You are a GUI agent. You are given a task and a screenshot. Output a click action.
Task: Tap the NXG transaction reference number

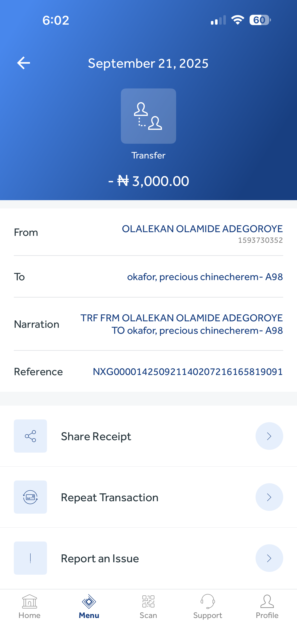pos(188,372)
